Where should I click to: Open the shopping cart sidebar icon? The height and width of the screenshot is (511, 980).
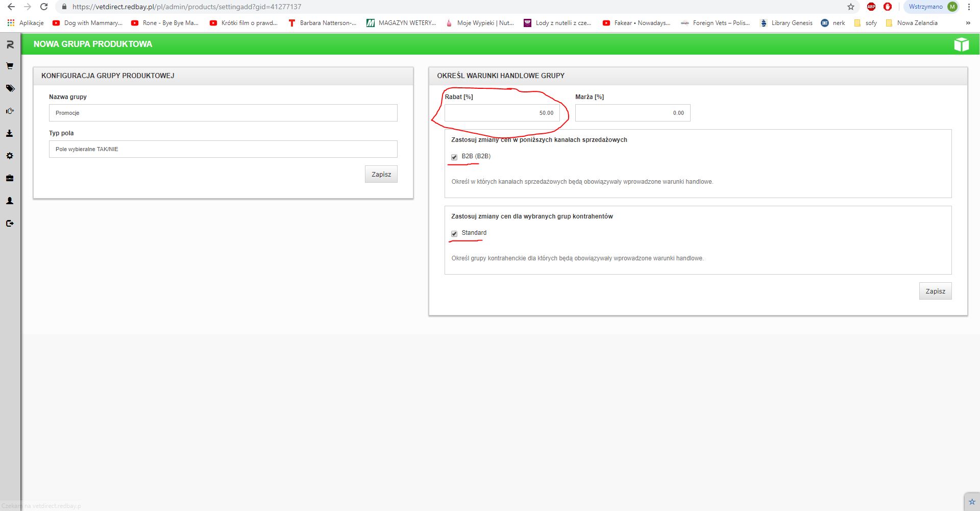(x=10, y=66)
